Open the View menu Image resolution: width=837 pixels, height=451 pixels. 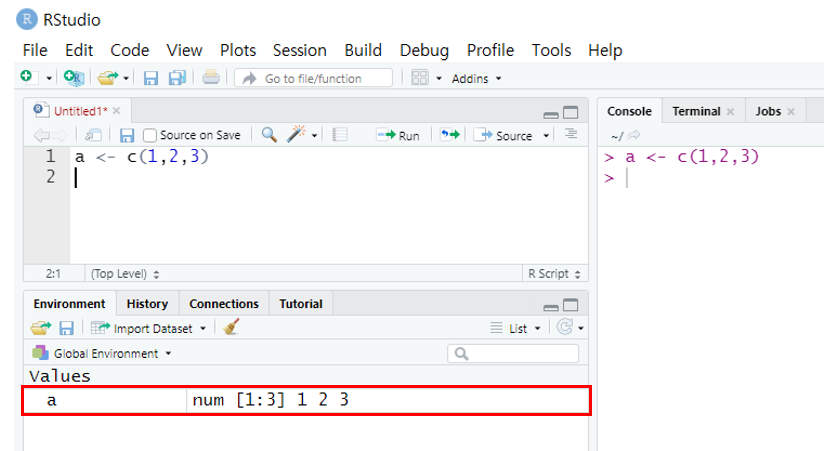tap(184, 50)
